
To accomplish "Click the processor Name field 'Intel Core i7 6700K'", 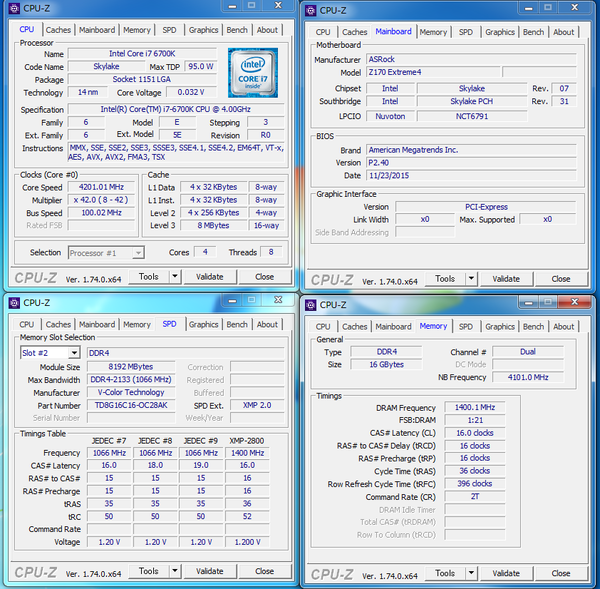I will pyautogui.click(x=142, y=54).
